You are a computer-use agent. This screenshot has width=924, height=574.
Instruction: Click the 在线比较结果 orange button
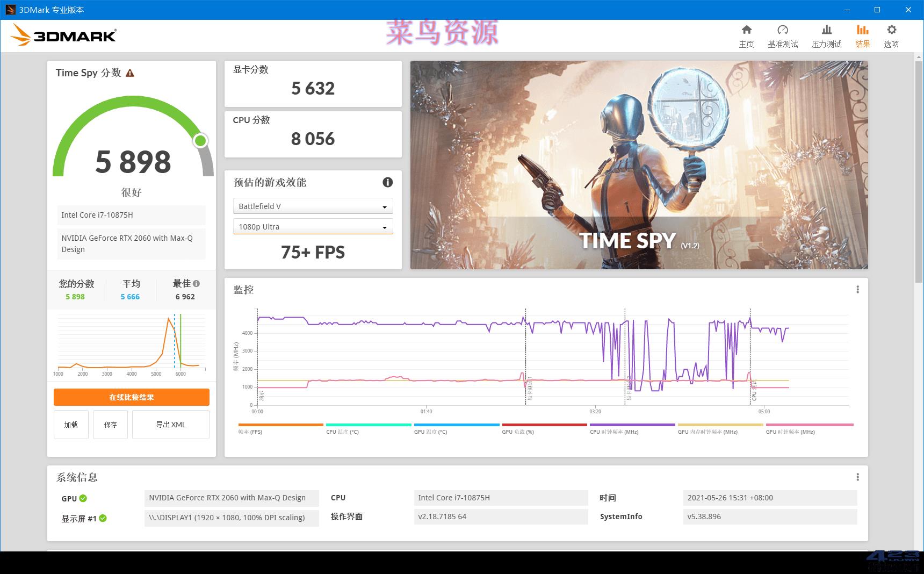pos(131,397)
